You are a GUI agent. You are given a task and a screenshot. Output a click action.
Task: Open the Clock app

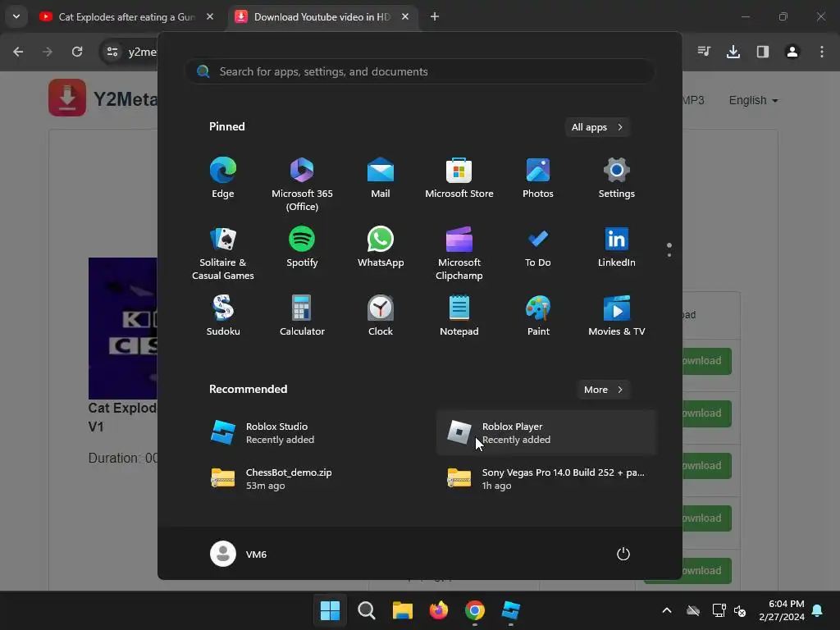381,316
